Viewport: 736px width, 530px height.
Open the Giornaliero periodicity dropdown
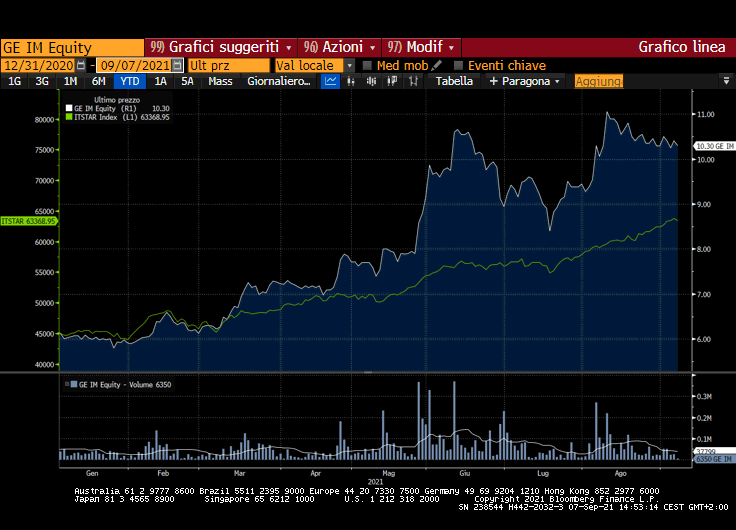(x=279, y=81)
